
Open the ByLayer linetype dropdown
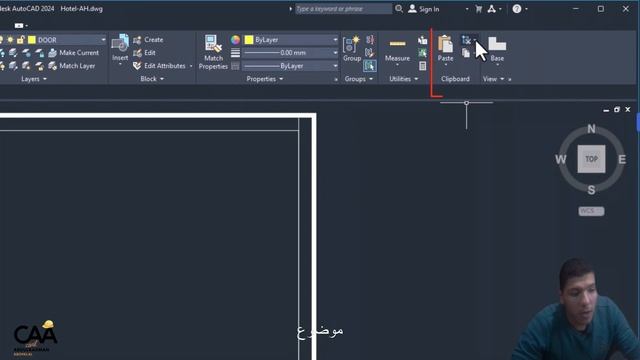(335, 66)
